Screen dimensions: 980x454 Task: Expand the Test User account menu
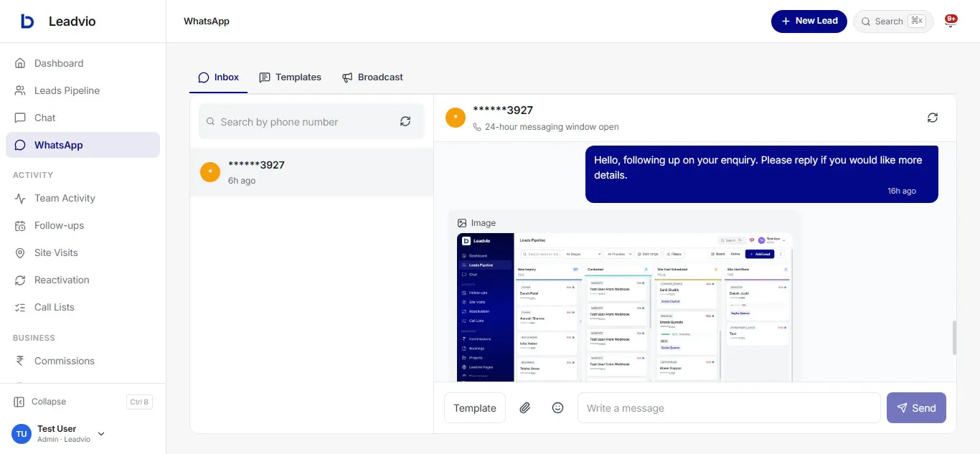point(101,433)
